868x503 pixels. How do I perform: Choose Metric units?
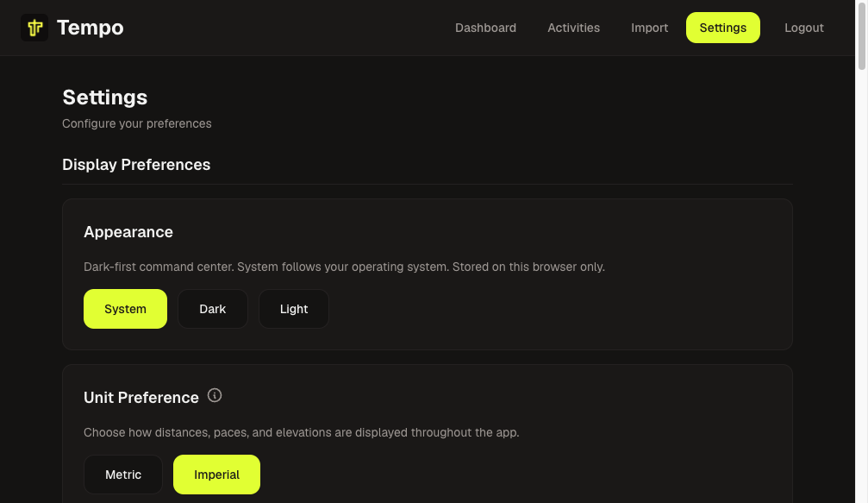point(123,475)
